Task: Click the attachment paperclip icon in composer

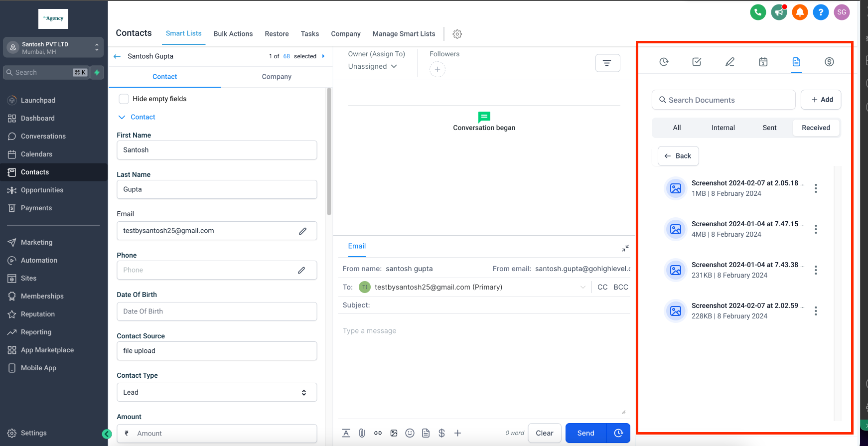Action: click(x=362, y=433)
